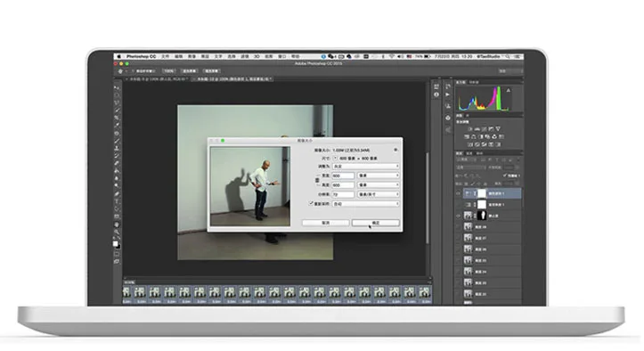Screen dimensions: 644x351
Task: Click the foreground color swatch
Action: tap(116, 244)
